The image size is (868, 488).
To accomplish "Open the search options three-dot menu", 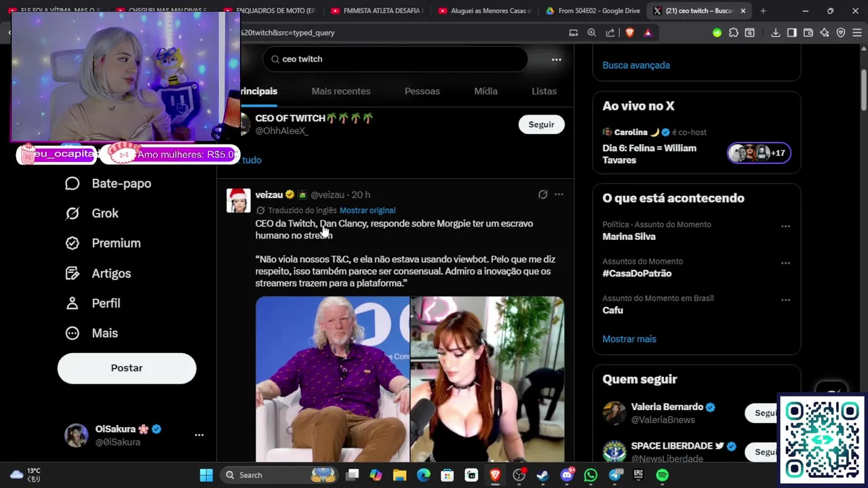I will click(556, 60).
